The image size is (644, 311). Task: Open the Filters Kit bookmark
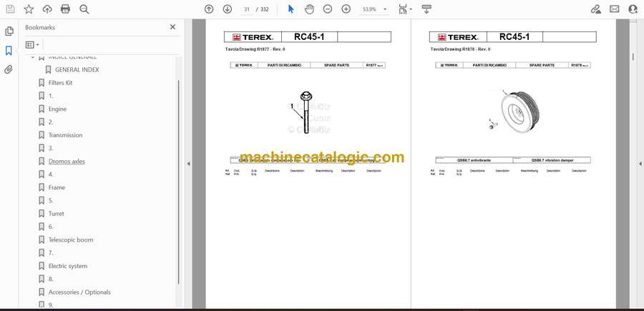coord(60,83)
